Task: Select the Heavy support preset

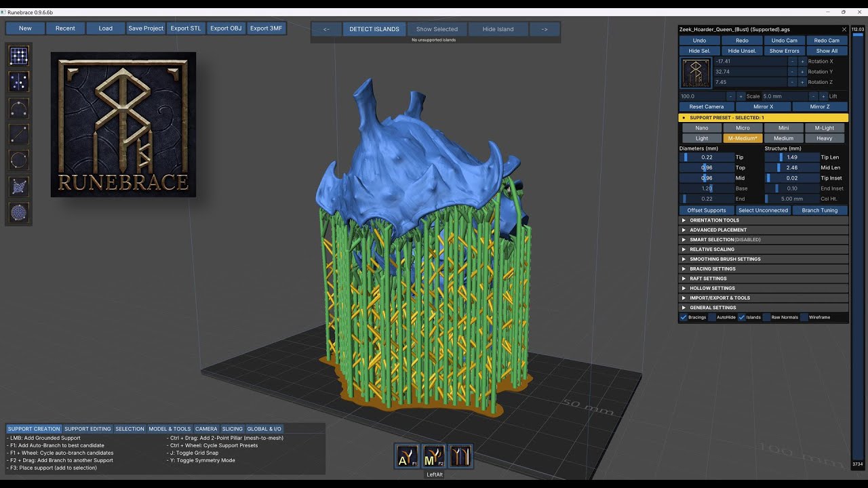Action: [825, 138]
